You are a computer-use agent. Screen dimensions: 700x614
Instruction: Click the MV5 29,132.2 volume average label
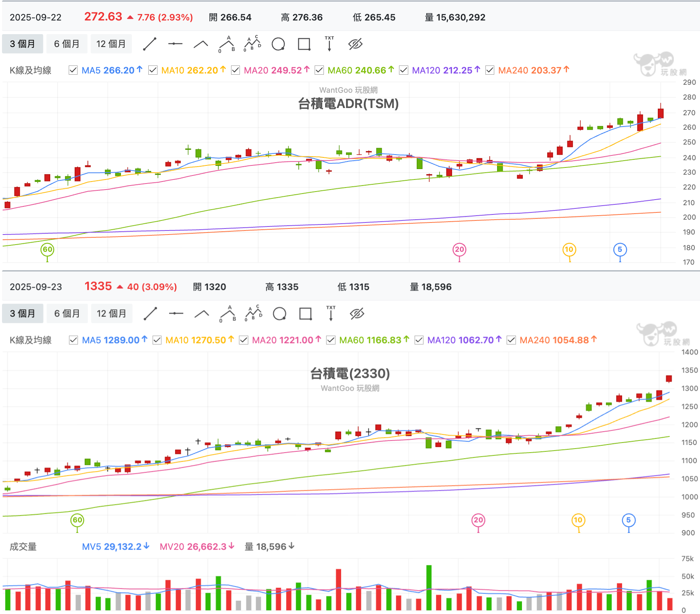[115, 547]
